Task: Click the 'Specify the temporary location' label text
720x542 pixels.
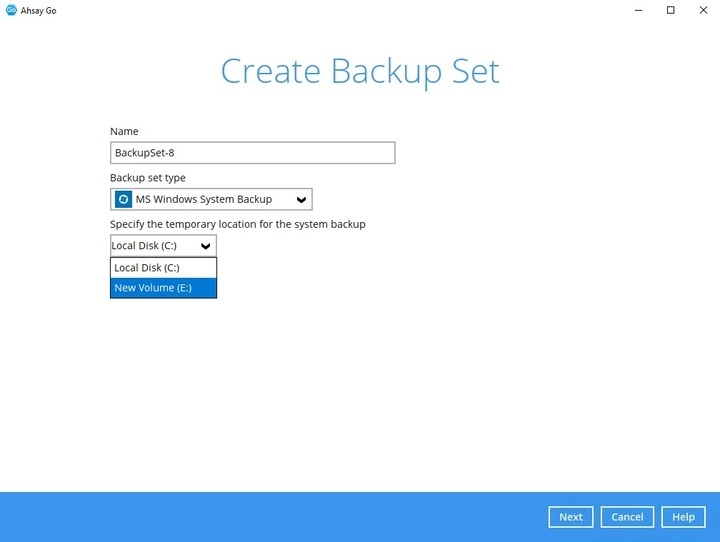Action: 238,224
